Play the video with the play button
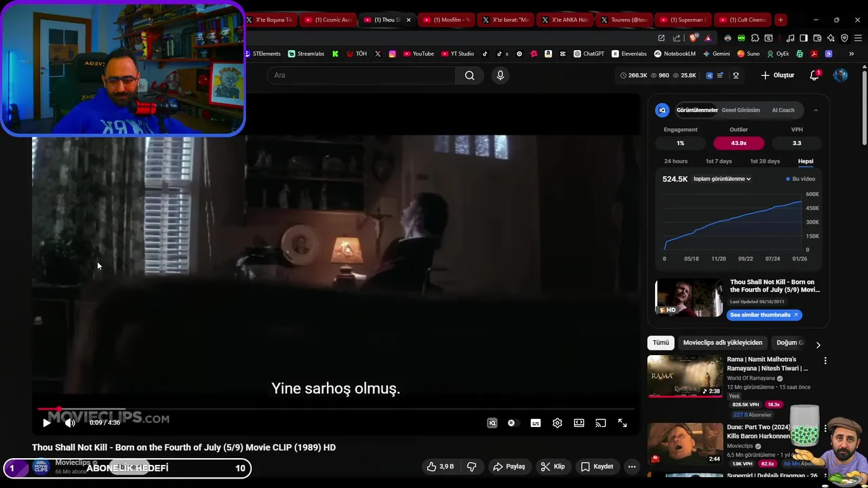This screenshot has width=868, height=488. [x=47, y=423]
